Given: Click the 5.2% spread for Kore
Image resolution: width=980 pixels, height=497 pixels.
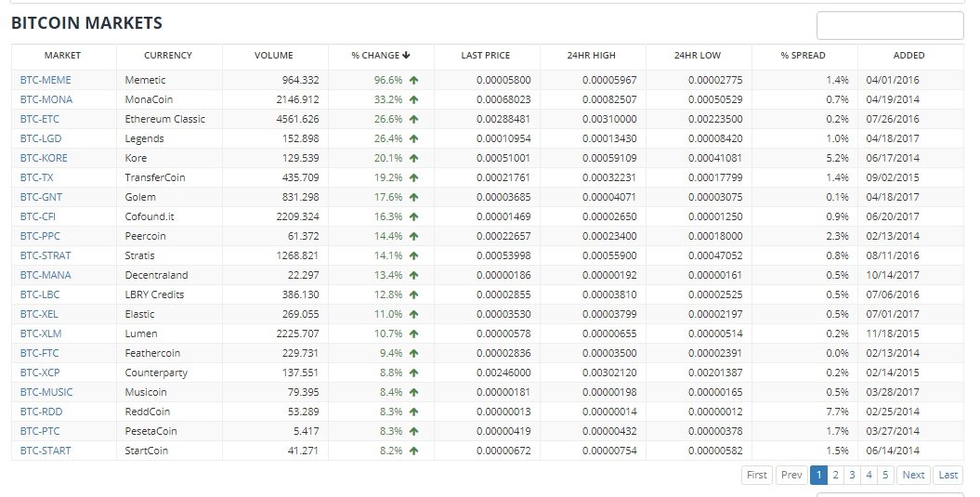Looking at the screenshot, I should point(838,158).
